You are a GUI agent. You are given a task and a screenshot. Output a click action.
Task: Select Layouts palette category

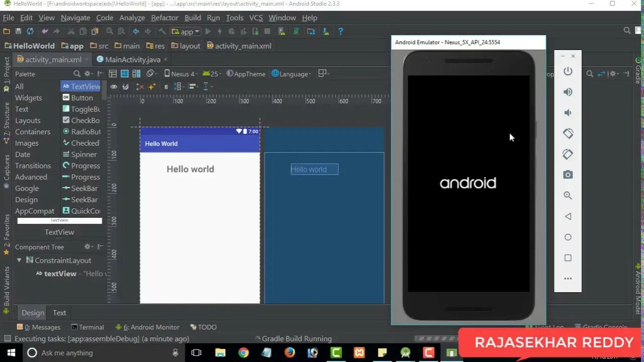tap(28, 121)
